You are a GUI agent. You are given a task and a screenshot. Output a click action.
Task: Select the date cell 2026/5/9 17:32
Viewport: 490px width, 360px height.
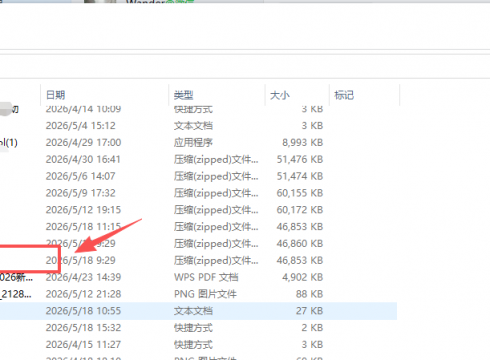(x=81, y=193)
